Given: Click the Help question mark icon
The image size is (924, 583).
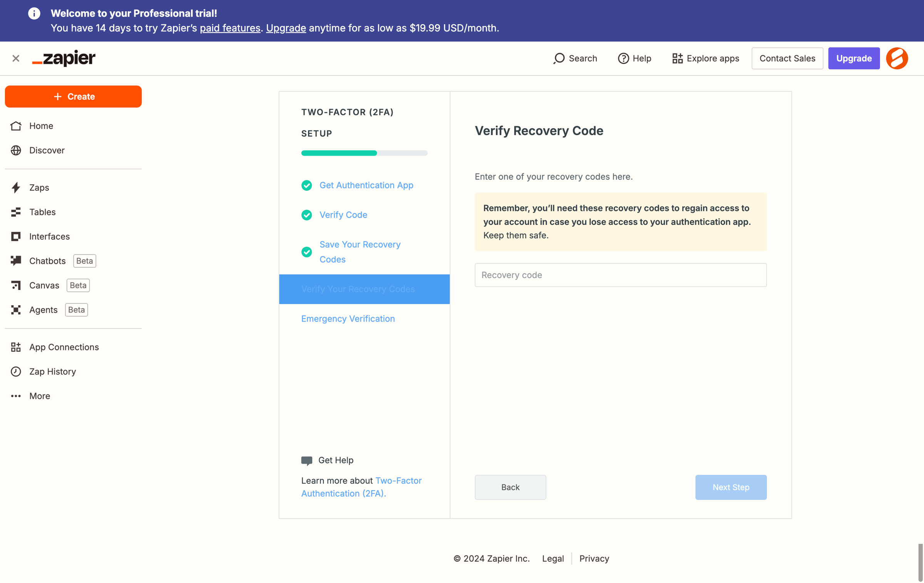Looking at the screenshot, I should (x=623, y=58).
